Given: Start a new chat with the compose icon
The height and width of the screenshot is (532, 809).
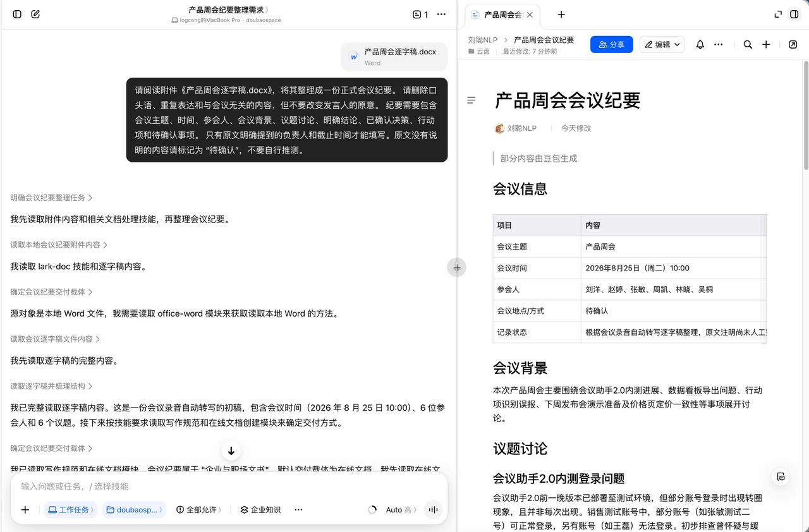Looking at the screenshot, I should click(35, 14).
